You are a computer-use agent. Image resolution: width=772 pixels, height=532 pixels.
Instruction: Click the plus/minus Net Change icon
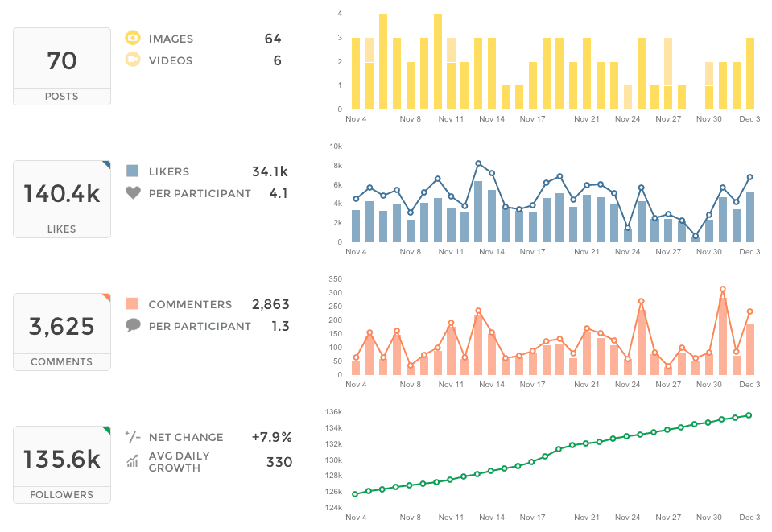[133, 436]
